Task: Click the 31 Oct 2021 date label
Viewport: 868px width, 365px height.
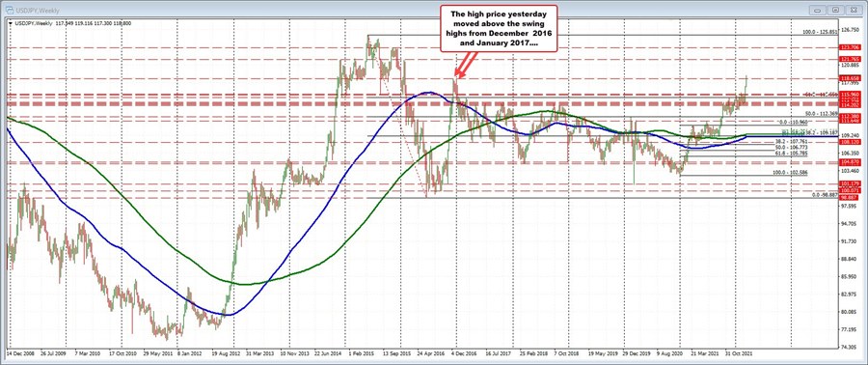Action: [x=739, y=352]
